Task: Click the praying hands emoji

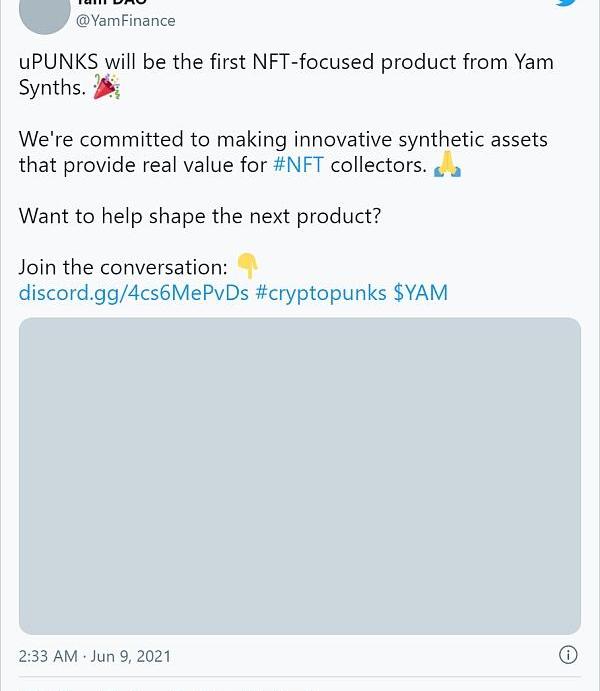Action: click(x=447, y=165)
